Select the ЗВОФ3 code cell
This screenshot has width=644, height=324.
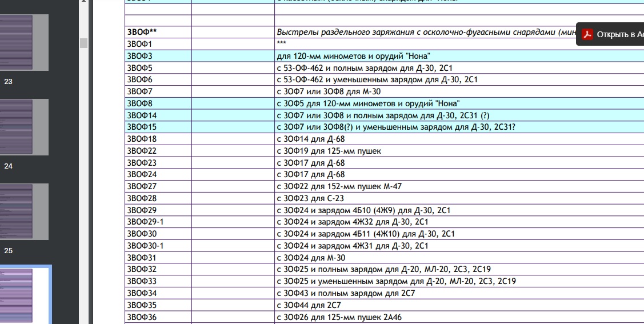pyautogui.click(x=139, y=56)
